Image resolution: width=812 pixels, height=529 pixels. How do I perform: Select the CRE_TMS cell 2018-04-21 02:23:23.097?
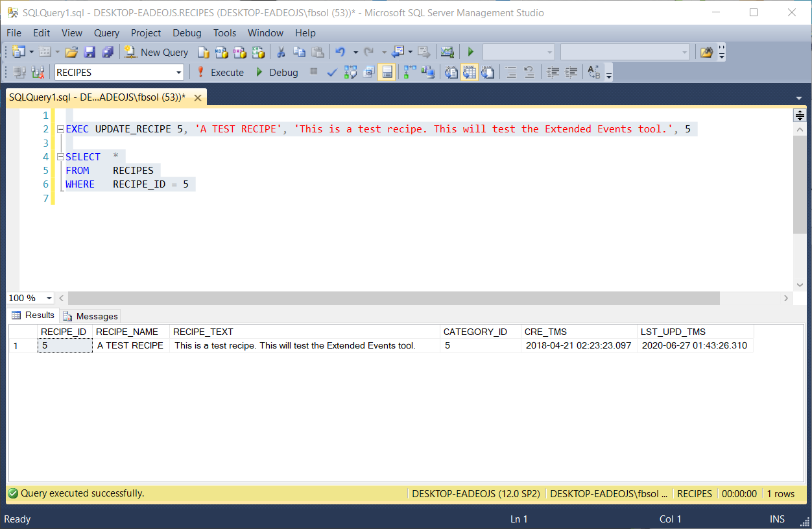coord(579,345)
